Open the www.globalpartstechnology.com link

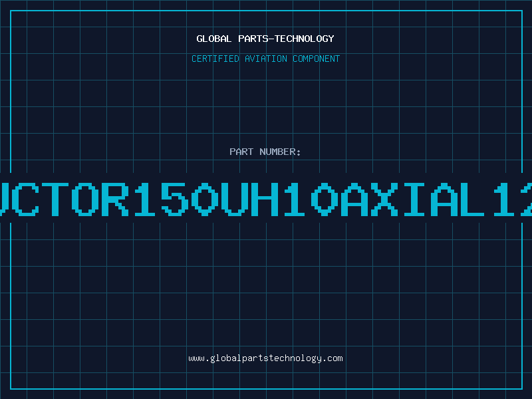(265, 358)
